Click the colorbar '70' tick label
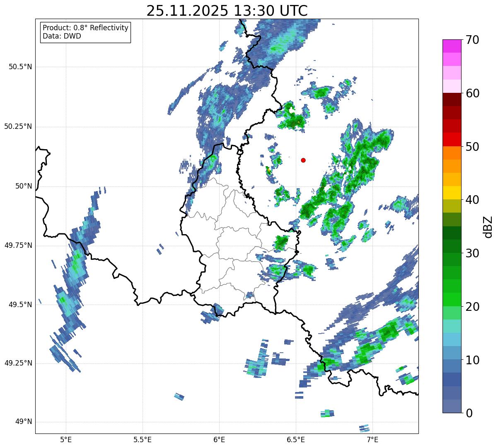The image size is (498, 448). point(472,40)
